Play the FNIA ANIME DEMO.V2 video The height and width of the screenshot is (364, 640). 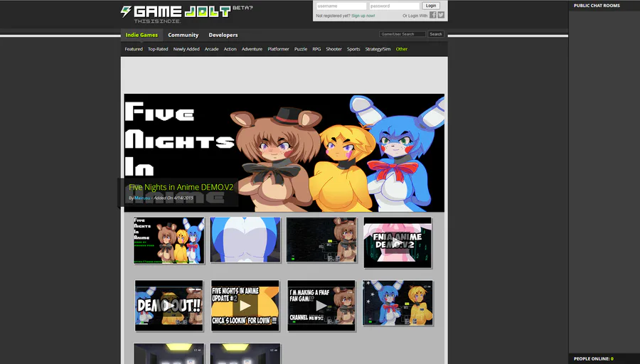(x=398, y=243)
